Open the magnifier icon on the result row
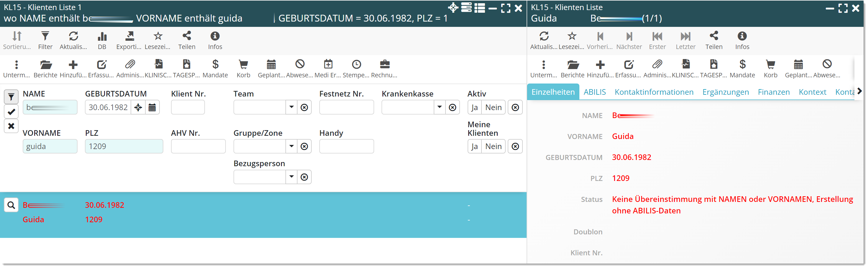 pos(11,205)
